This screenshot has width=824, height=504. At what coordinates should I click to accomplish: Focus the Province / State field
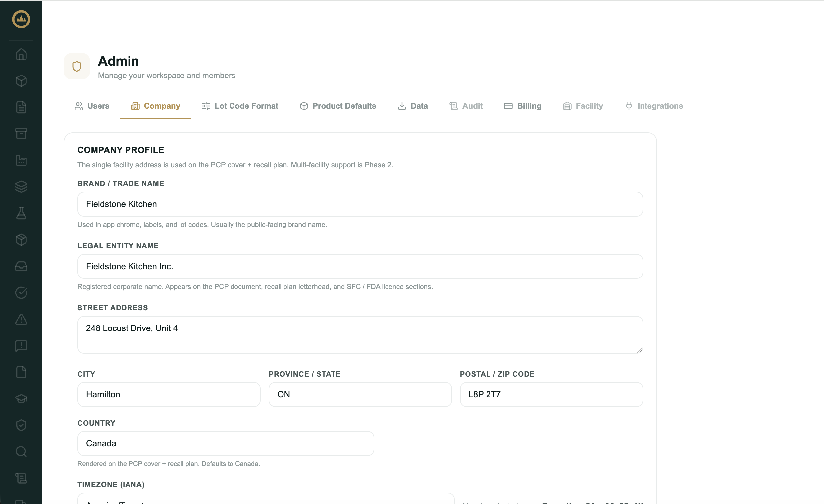tap(360, 395)
